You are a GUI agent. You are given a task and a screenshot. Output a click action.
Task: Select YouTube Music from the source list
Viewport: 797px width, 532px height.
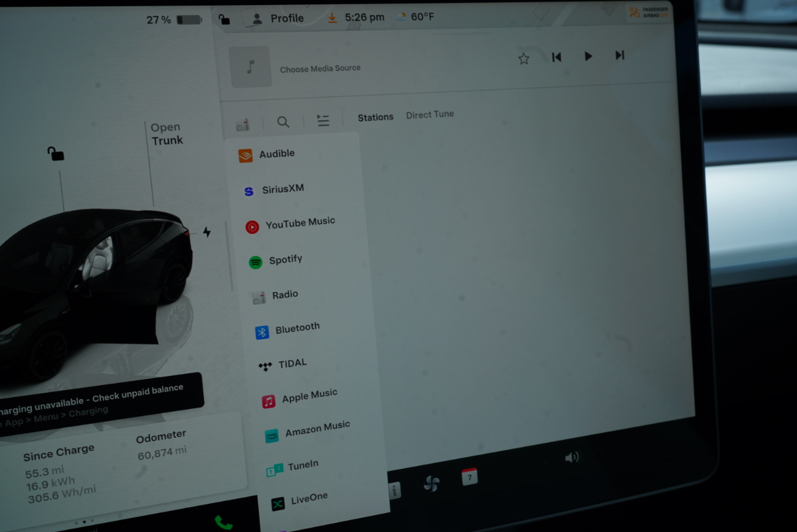click(x=291, y=224)
